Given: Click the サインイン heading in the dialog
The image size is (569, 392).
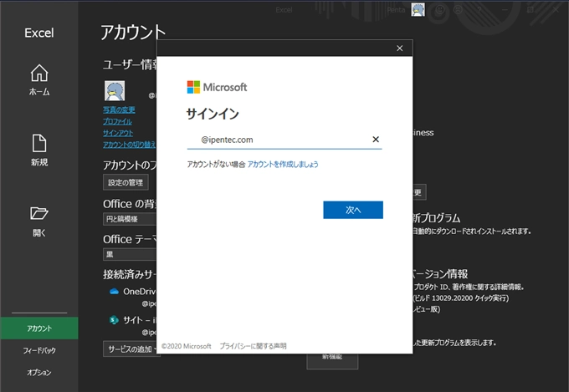Looking at the screenshot, I should coord(213,114).
